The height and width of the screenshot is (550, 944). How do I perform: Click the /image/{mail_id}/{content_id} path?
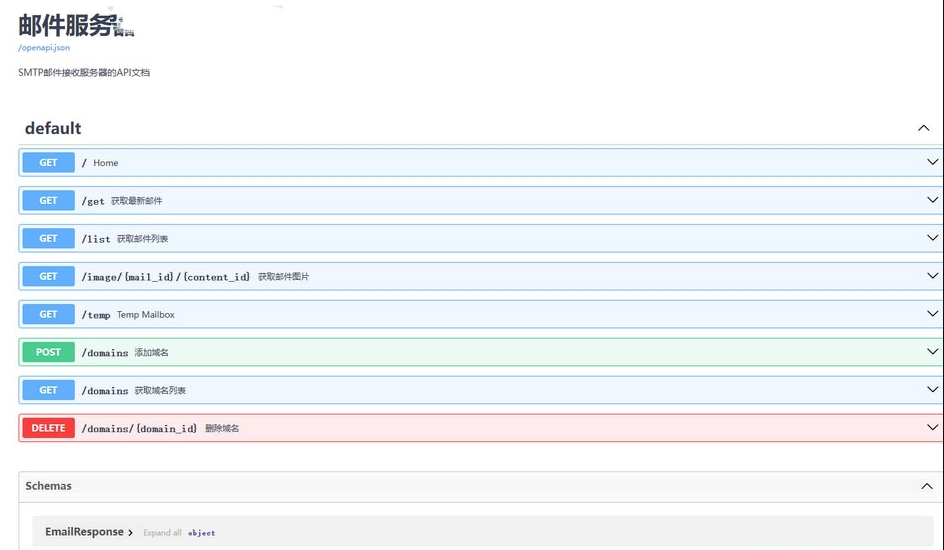click(166, 277)
